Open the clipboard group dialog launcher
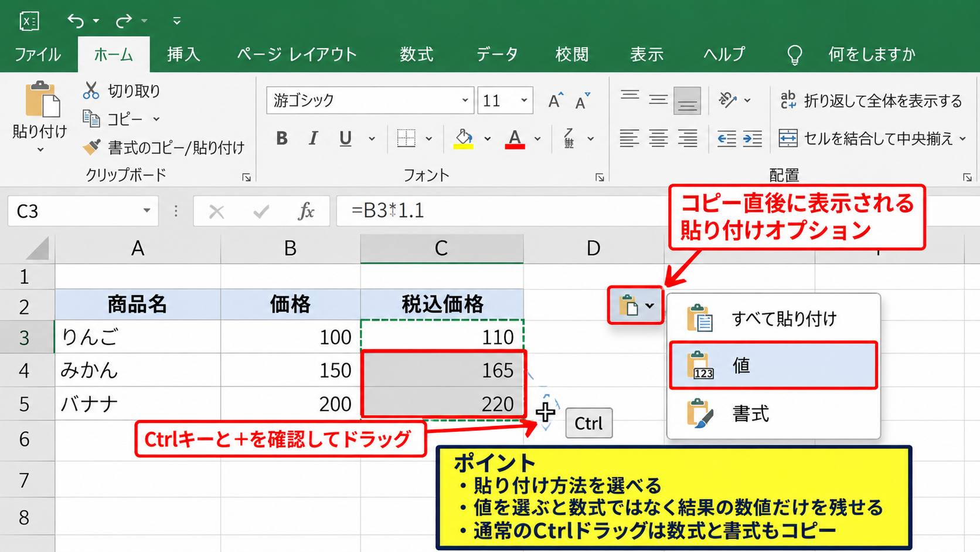This screenshot has width=980, height=552. point(246,177)
